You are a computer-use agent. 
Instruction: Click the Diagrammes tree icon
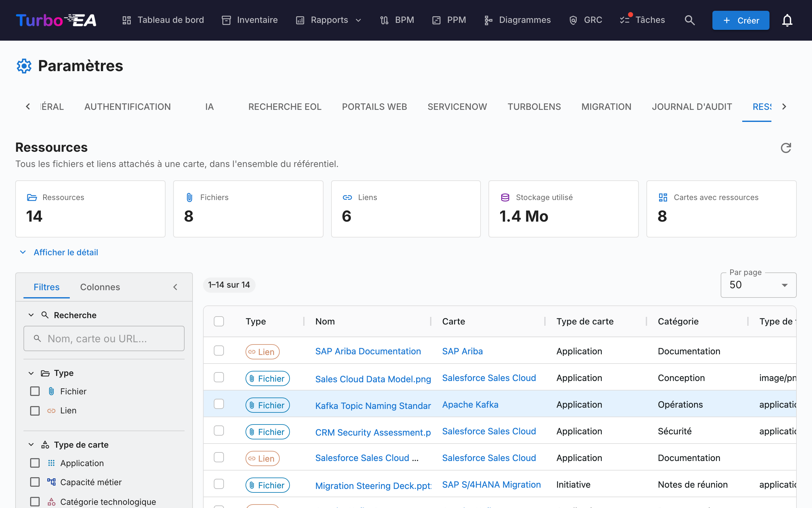[488, 20]
